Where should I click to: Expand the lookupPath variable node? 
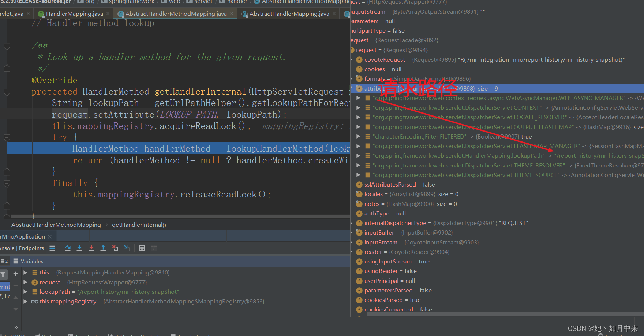coord(25,292)
